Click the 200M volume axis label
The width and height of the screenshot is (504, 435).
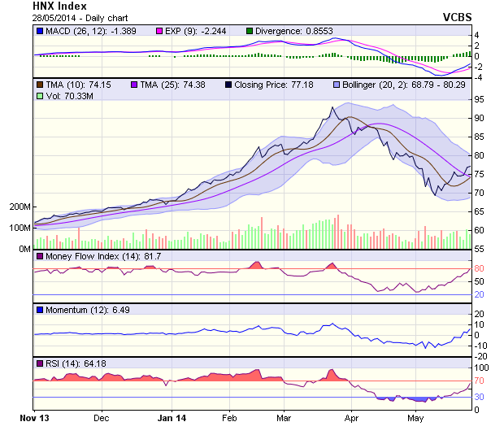coord(19,207)
